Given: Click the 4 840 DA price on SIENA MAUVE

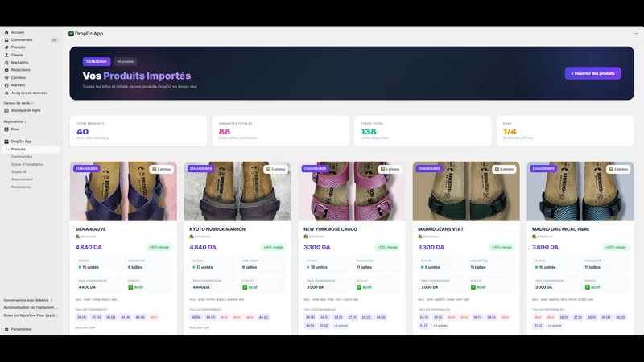Looking at the screenshot, I should click(89, 247).
